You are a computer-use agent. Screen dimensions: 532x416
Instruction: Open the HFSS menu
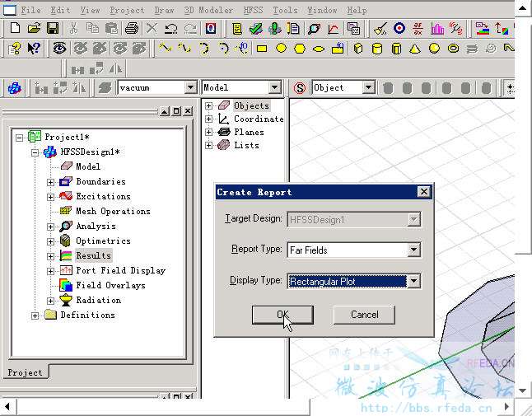(x=253, y=10)
